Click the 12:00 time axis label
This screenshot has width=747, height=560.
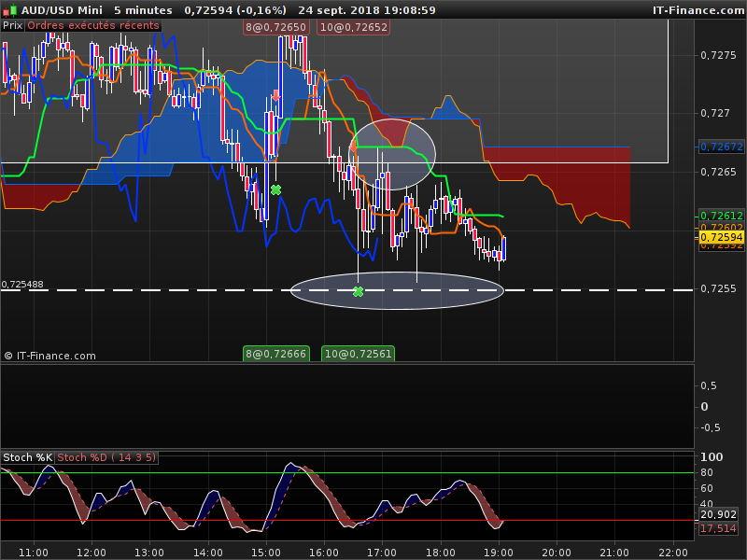coord(92,553)
